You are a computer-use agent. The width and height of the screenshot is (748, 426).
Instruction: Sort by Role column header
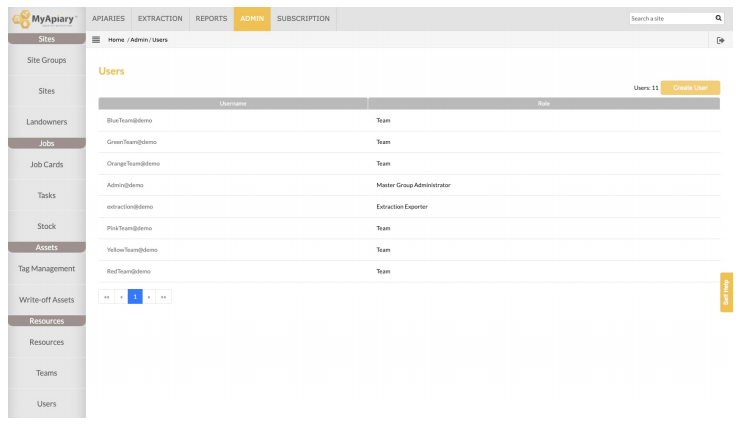[x=544, y=104]
